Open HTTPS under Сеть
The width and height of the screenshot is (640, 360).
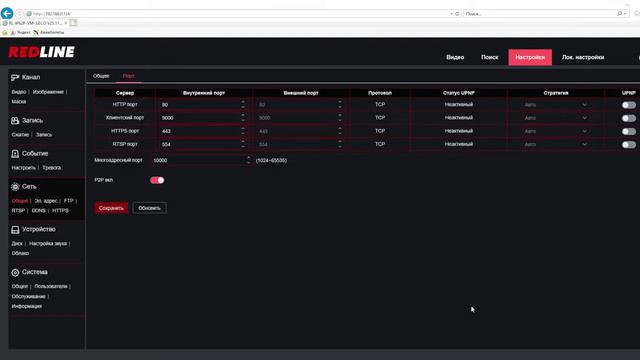(60, 211)
